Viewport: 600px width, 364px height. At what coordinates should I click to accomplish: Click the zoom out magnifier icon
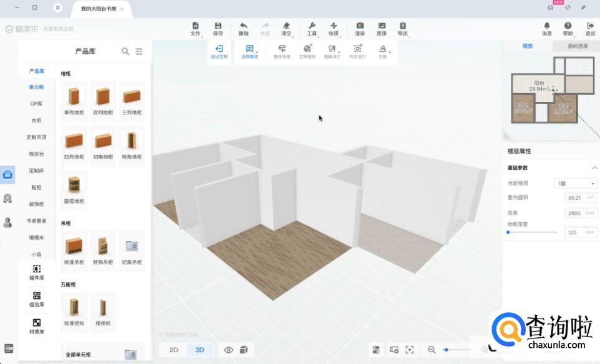431,350
